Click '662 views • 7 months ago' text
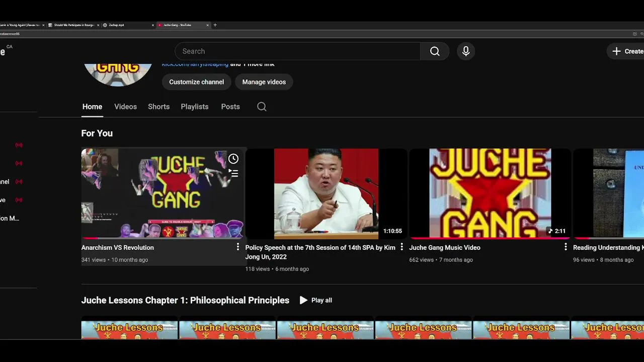 point(441,260)
